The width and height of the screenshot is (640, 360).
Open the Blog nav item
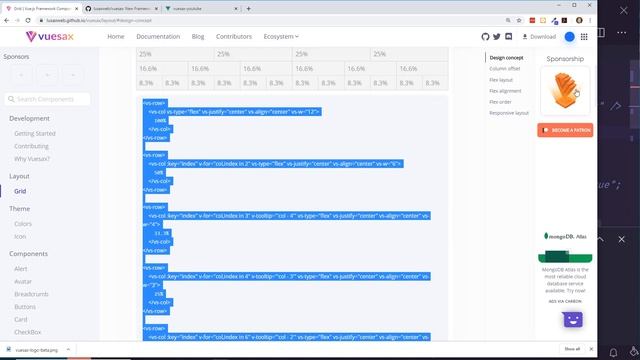[198, 36]
